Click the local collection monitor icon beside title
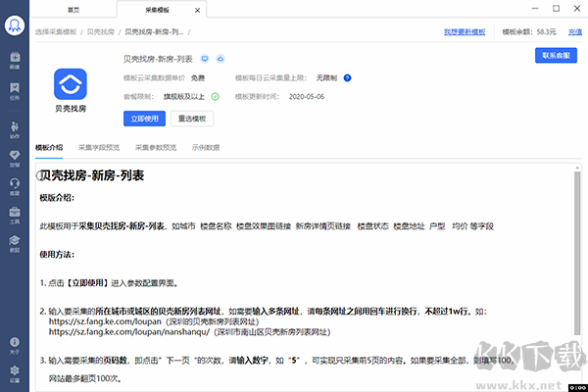This screenshot has height=392, width=588. 205,59
